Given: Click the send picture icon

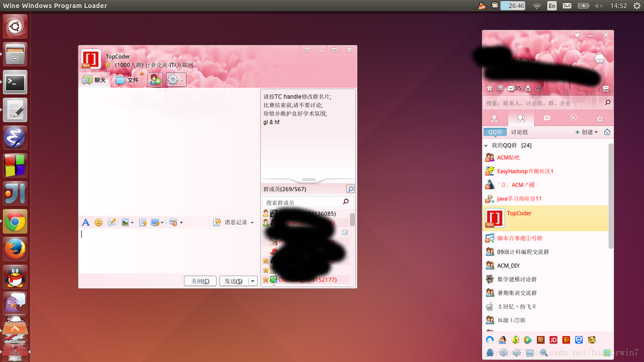Looking at the screenshot, I should (x=125, y=222).
